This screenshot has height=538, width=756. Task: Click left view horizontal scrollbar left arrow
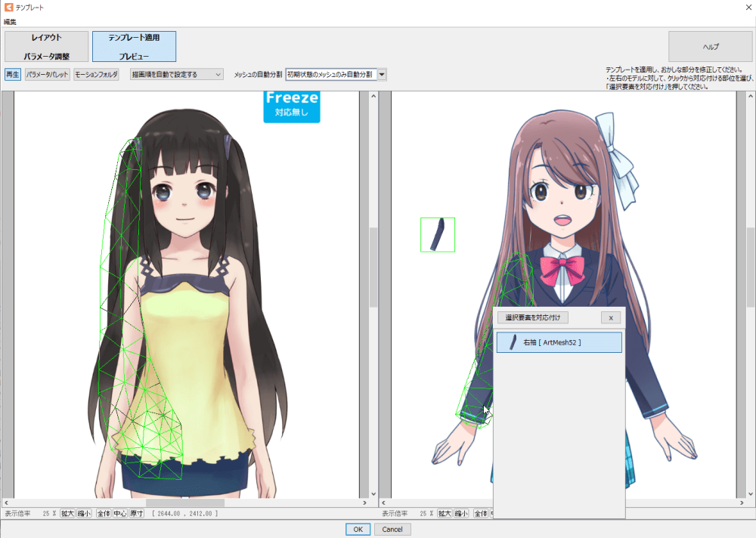[6, 502]
